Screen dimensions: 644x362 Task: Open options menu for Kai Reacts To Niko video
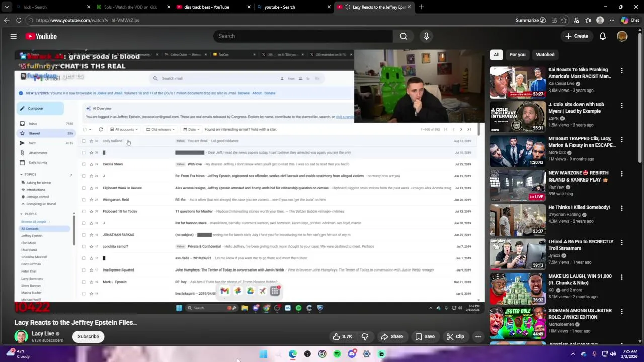coord(622,71)
